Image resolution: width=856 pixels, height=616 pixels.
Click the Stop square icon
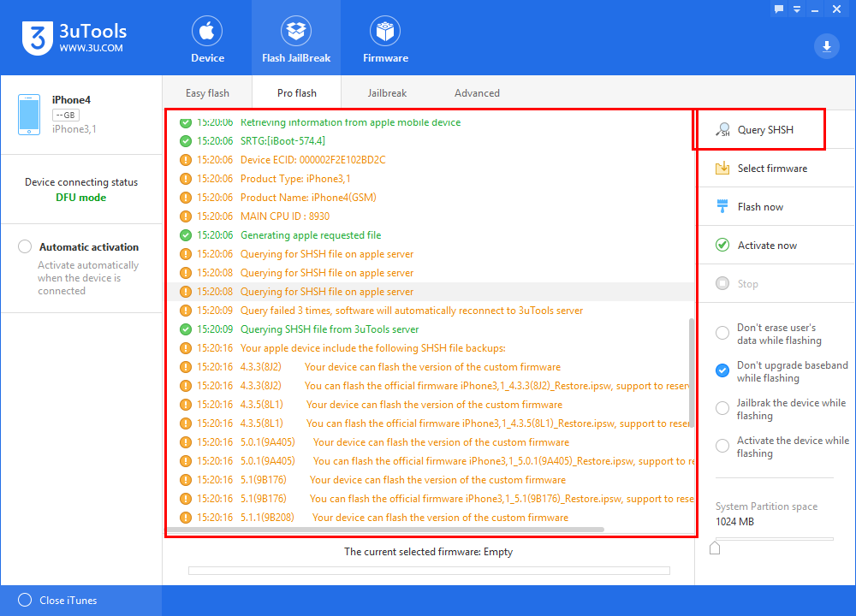click(722, 283)
